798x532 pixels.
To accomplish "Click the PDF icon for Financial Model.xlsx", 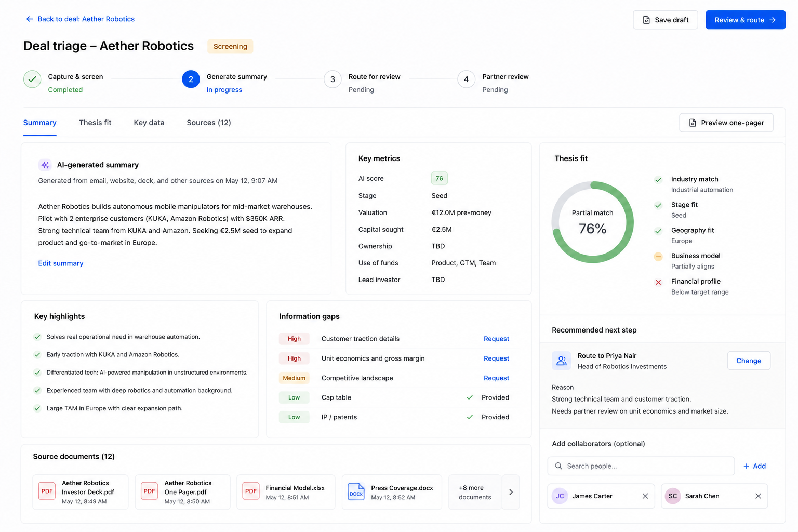I will (x=251, y=491).
